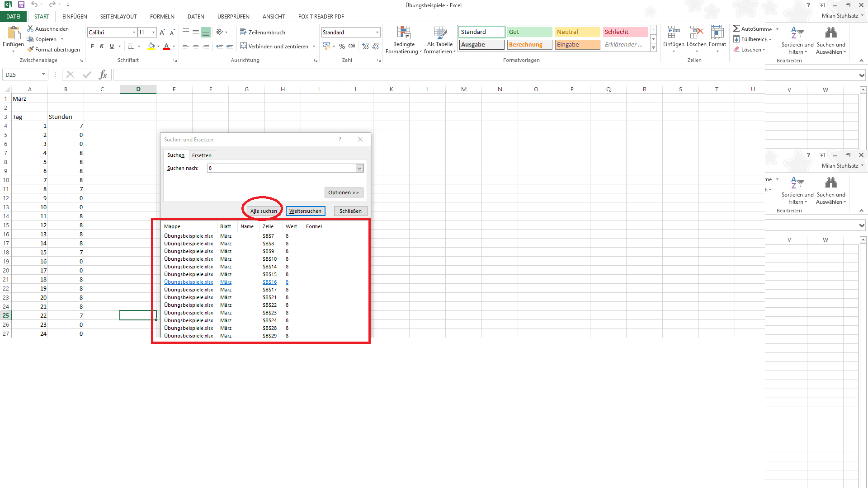Image resolution: width=868 pixels, height=488 pixels.
Task: Click the Bedingte Formatierung icon
Action: 404,33
